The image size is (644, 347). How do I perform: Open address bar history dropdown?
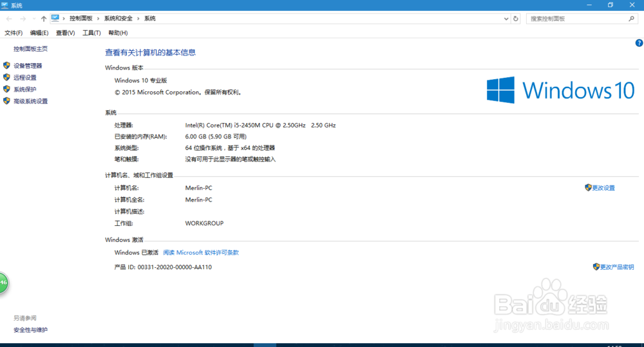506,19
